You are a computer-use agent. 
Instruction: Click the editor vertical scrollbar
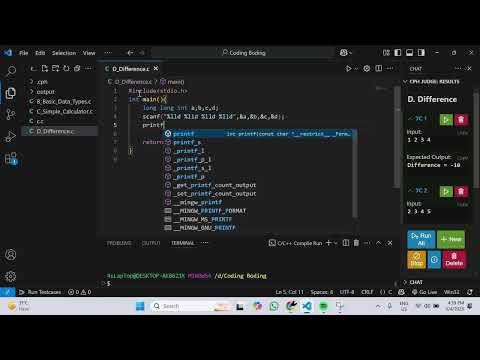(x=397, y=137)
